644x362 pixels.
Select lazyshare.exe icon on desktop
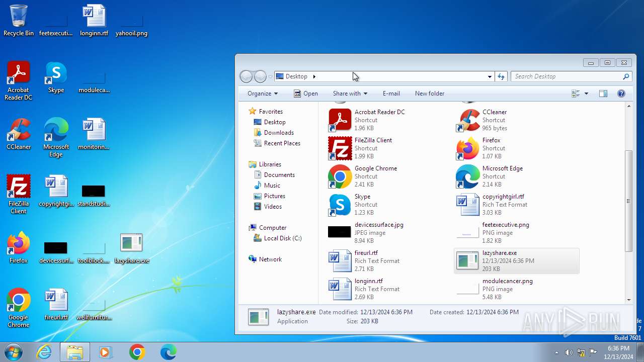click(x=131, y=248)
